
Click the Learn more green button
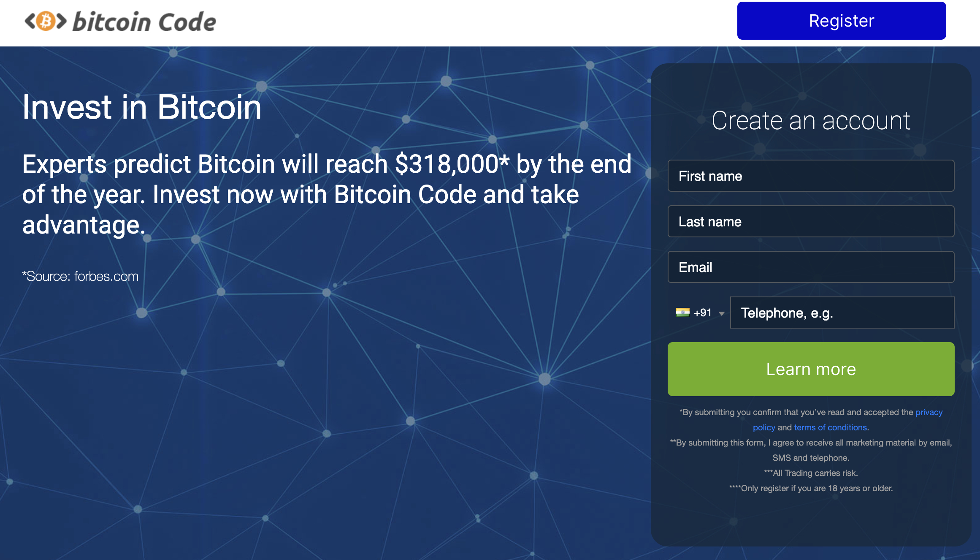[810, 369]
